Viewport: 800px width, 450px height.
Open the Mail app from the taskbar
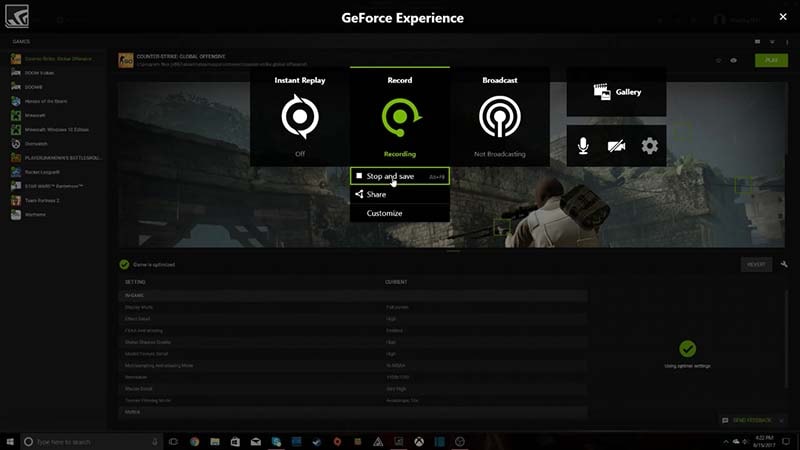click(256, 441)
